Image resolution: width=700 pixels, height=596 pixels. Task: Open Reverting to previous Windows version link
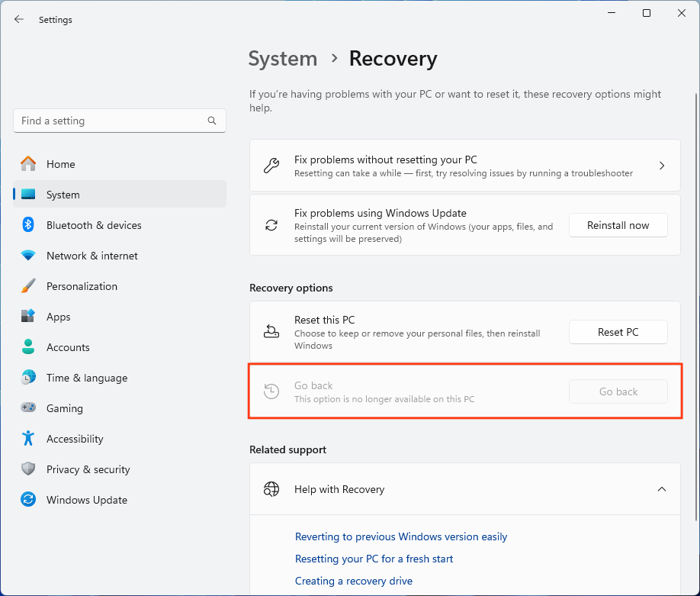(x=401, y=536)
